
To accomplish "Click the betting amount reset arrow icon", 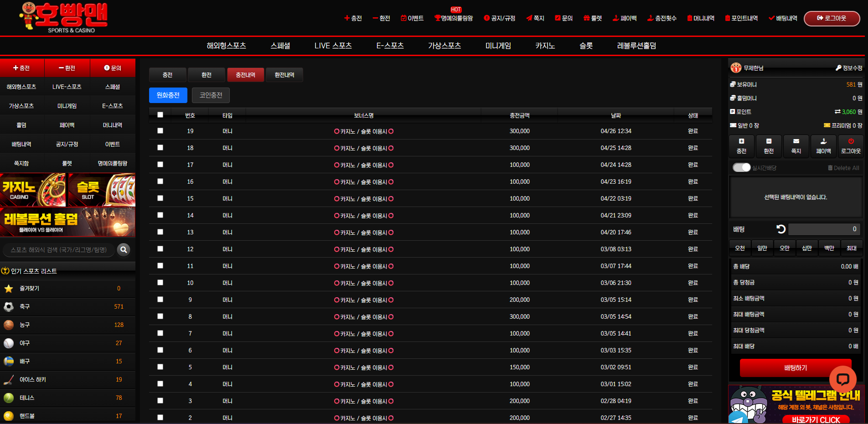I will click(x=781, y=229).
